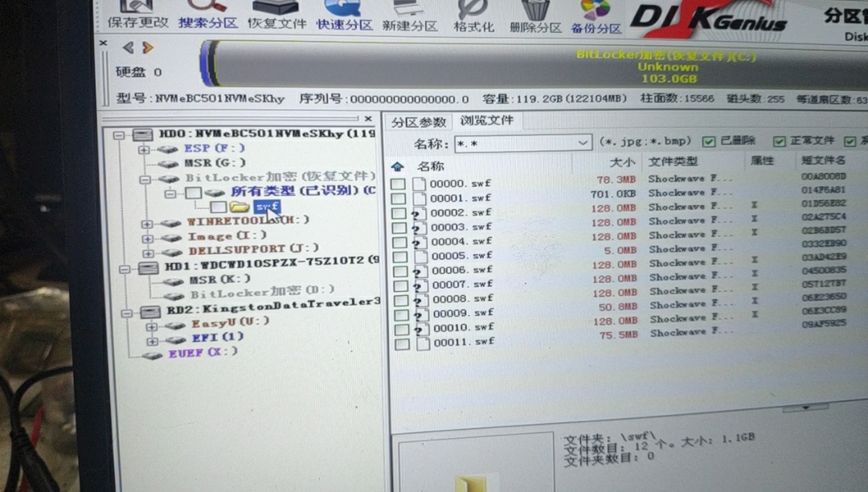Expand the ESP (F:) partition node

point(144,150)
